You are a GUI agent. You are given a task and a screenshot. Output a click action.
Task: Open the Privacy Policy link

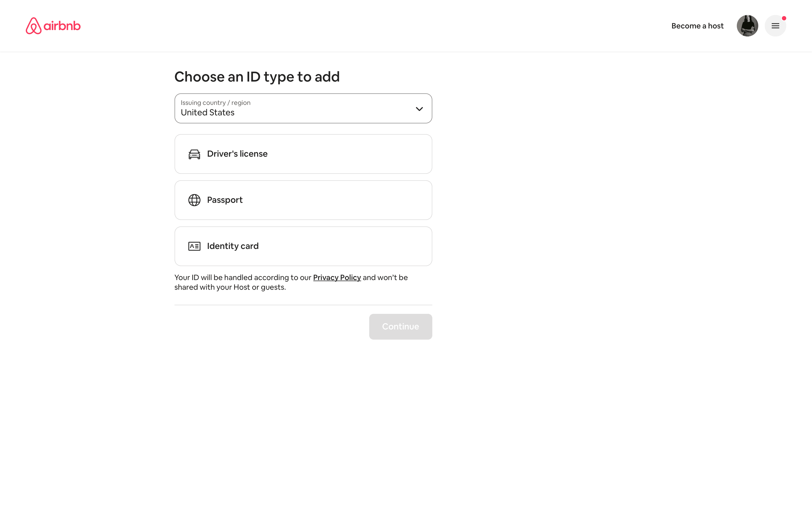pyautogui.click(x=337, y=278)
